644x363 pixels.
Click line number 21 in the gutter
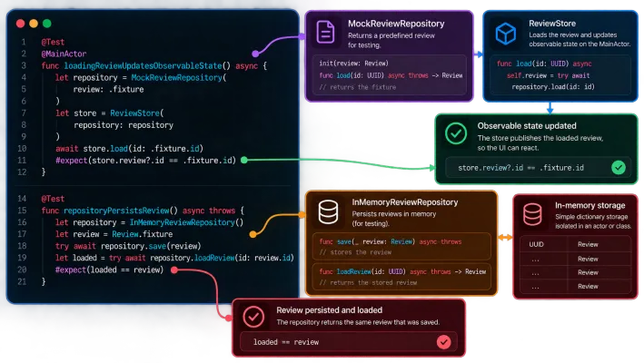pos(22,282)
